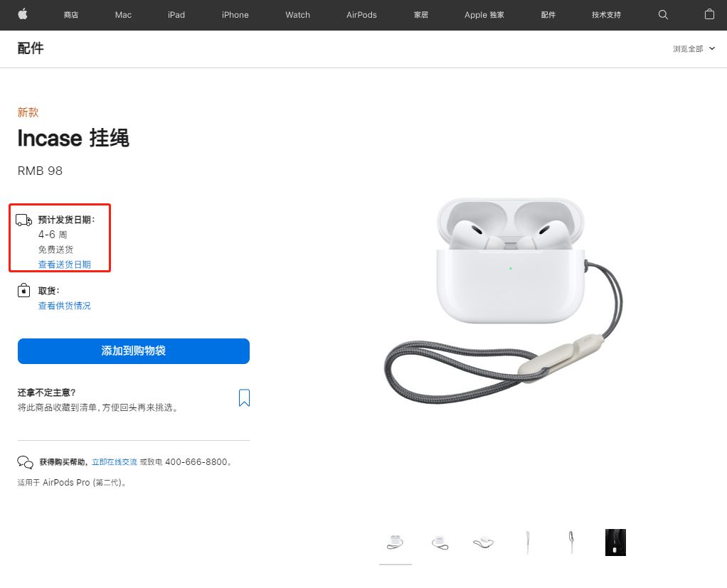
Task: Save item with the bookmark icon
Action: coord(244,397)
